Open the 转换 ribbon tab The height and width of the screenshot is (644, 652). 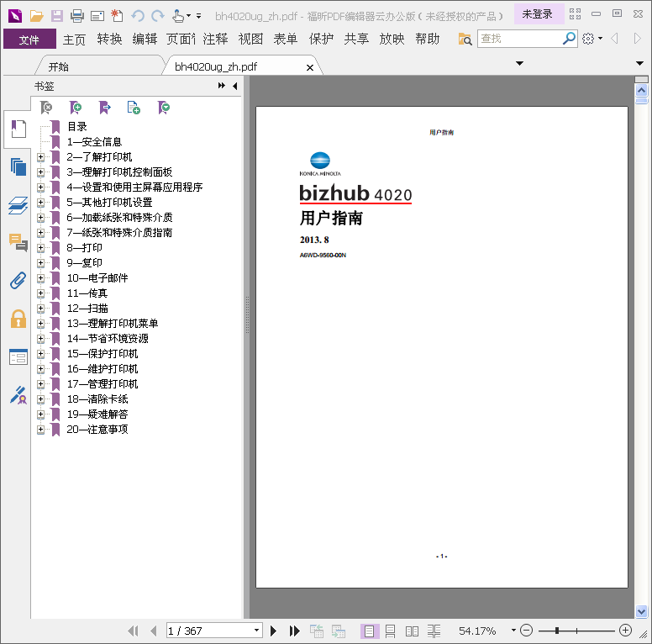[109, 40]
